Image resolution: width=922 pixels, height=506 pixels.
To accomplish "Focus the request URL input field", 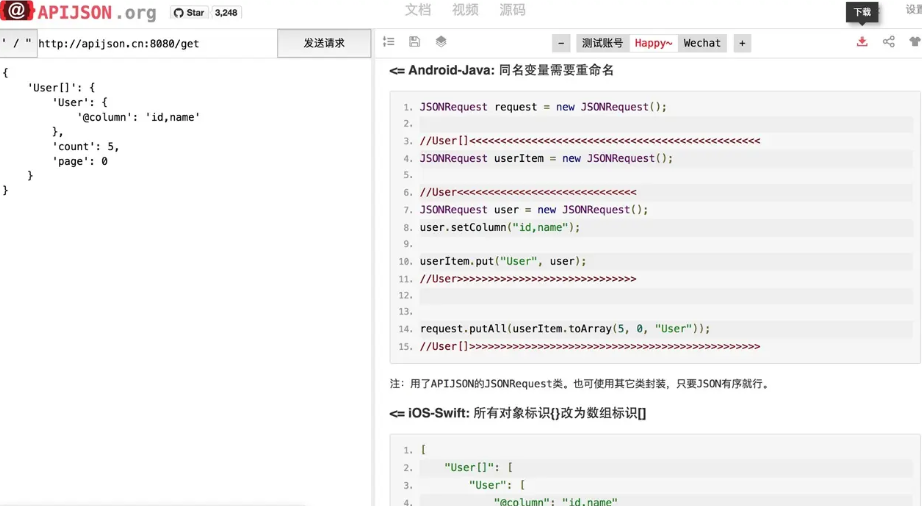I will [157, 43].
